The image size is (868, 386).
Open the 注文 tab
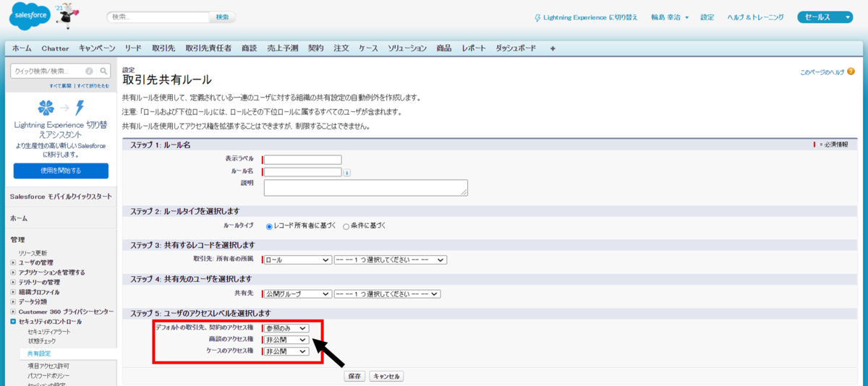(x=341, y=48)
